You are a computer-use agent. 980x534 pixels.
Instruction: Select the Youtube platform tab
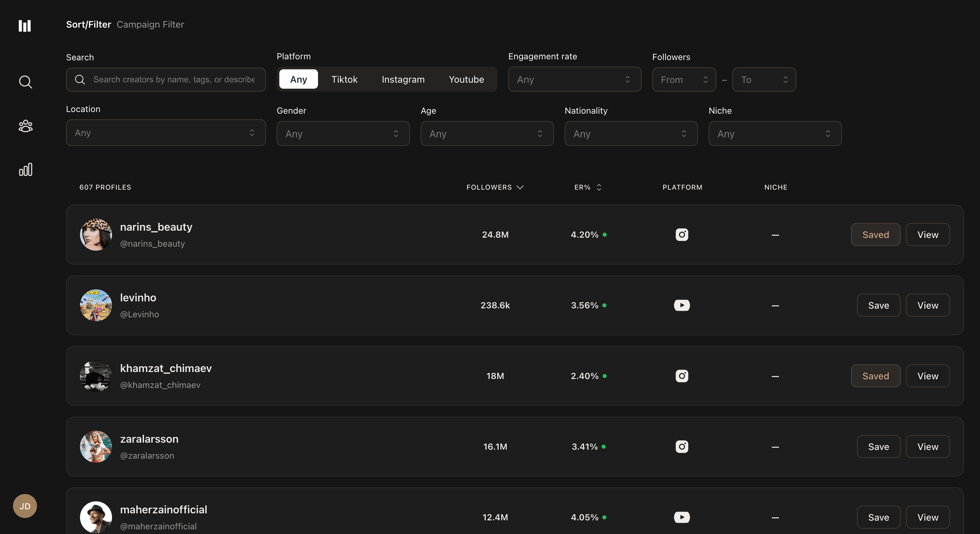(x=466, y=79)
